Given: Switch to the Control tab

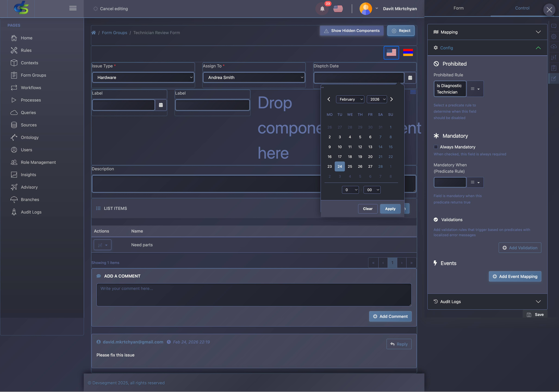Looking at the screenshot, I should pos(522,8).
